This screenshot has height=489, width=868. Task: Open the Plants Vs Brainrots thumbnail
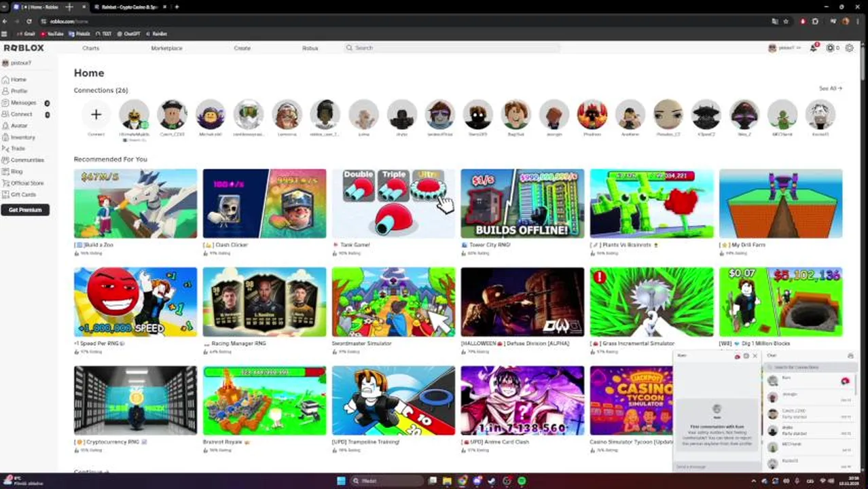click(651, 203)
